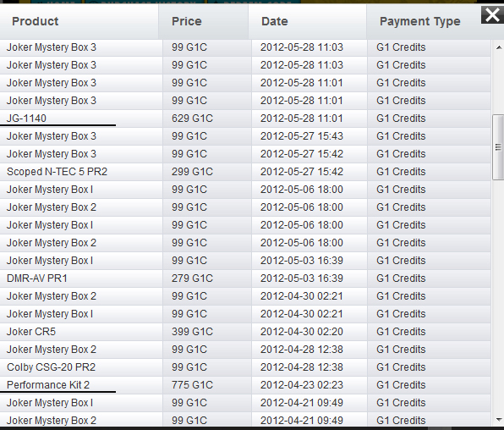Select the Joker CR5 purchase row

point(245,332)
